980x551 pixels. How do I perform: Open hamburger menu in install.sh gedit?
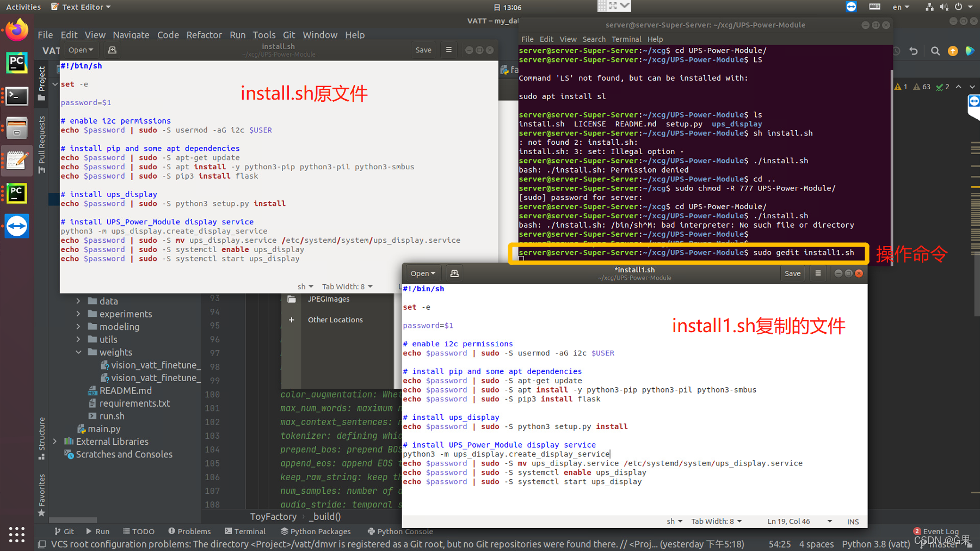coord(449,50)
